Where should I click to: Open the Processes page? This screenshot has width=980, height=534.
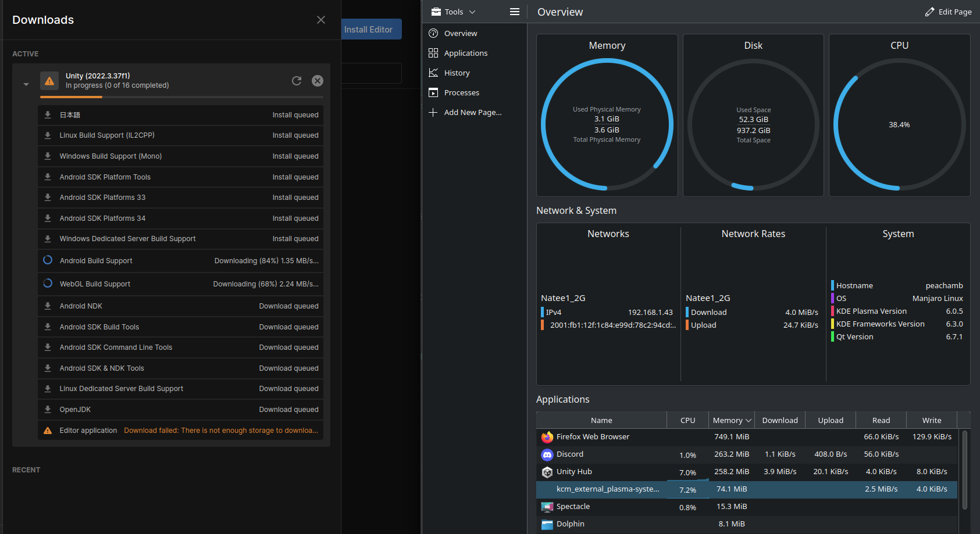click(x=461, y=93)
